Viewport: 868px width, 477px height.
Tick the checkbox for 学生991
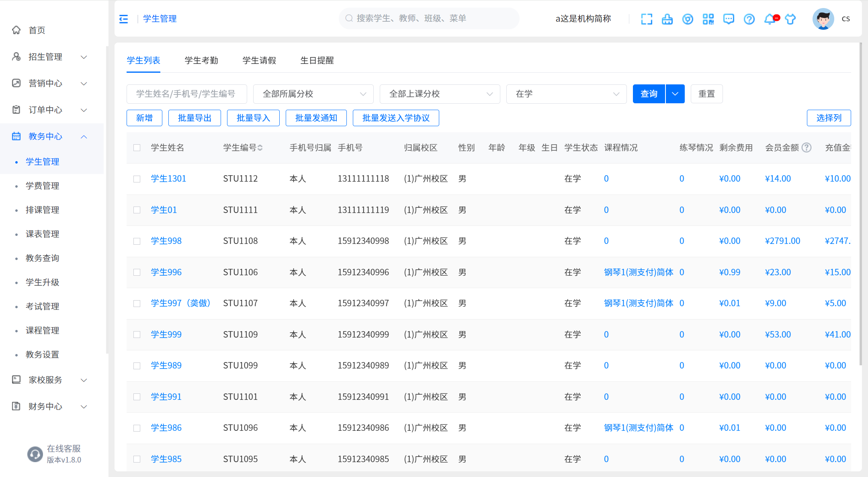137,397
